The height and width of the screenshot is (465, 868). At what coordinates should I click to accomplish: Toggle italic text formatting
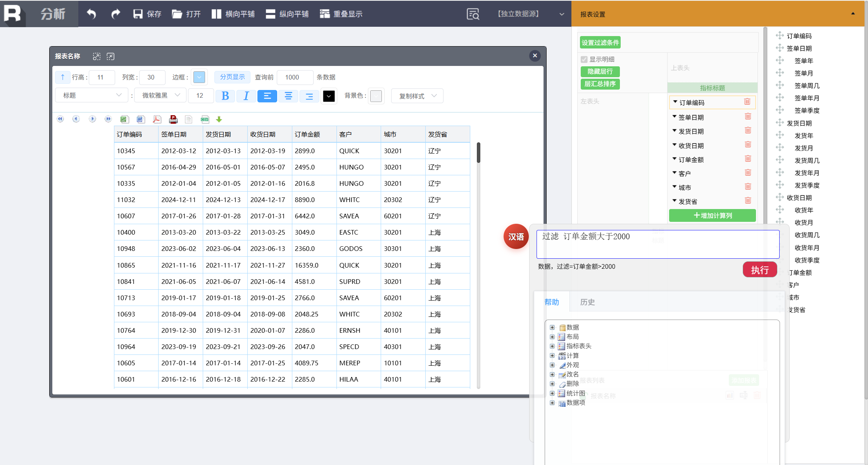tap(246, 96)
